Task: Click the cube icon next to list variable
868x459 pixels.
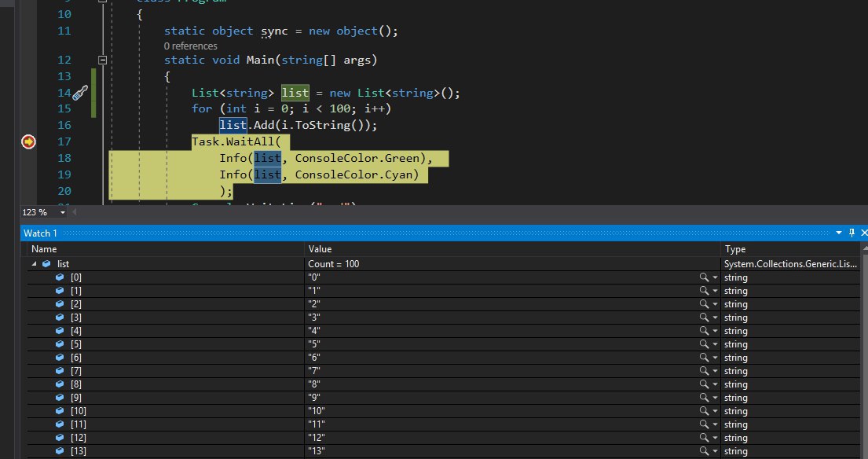Action: [x=47, y=264]
